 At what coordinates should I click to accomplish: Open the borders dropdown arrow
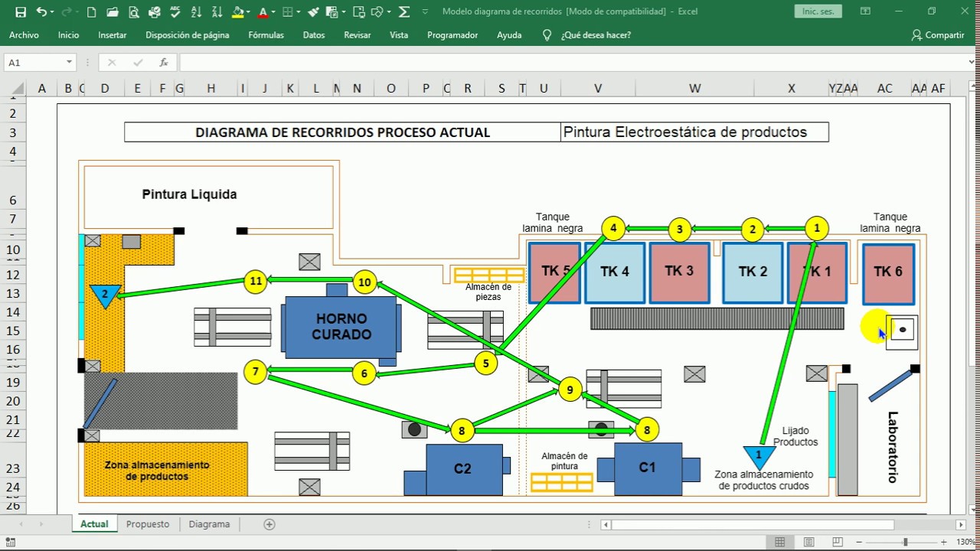coord(299,11)
